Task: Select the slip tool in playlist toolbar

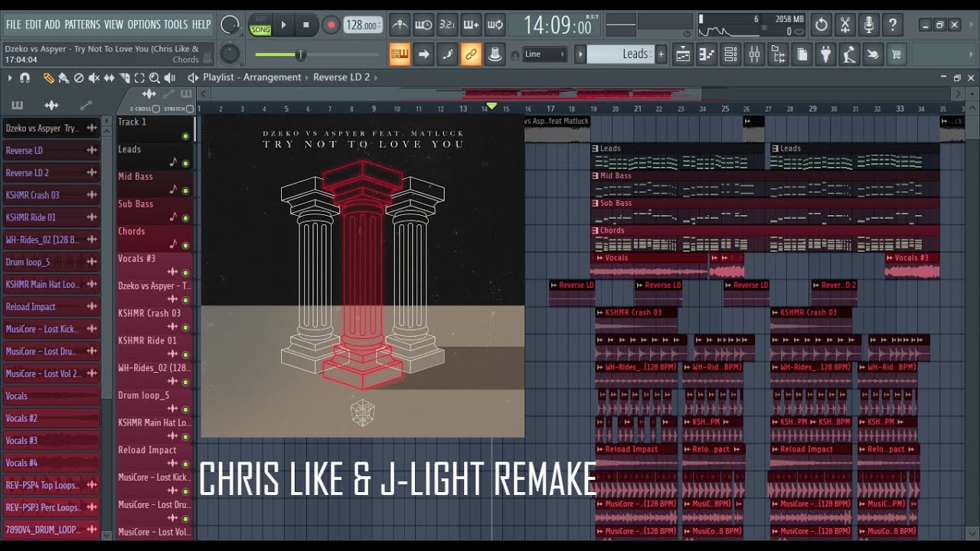Action: (109, 78)
